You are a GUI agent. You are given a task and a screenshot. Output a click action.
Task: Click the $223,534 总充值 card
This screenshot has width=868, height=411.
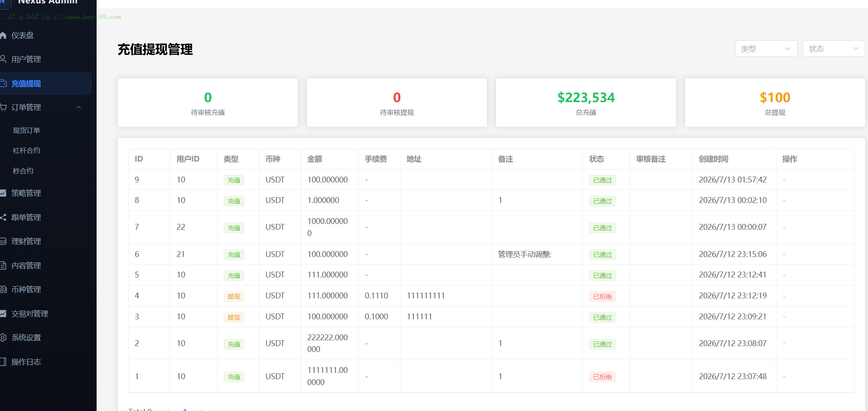click(x=586, y=103)
